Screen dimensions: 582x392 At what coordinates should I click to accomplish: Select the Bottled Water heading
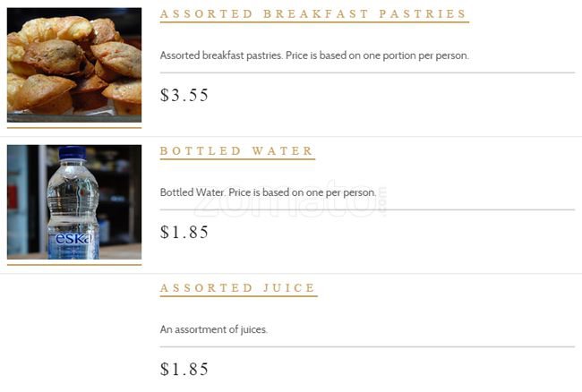(x=236, y=151)
